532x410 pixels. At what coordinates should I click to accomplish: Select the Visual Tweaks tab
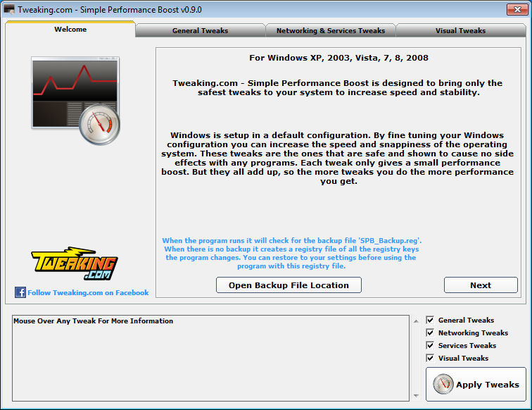coord(460,30)
